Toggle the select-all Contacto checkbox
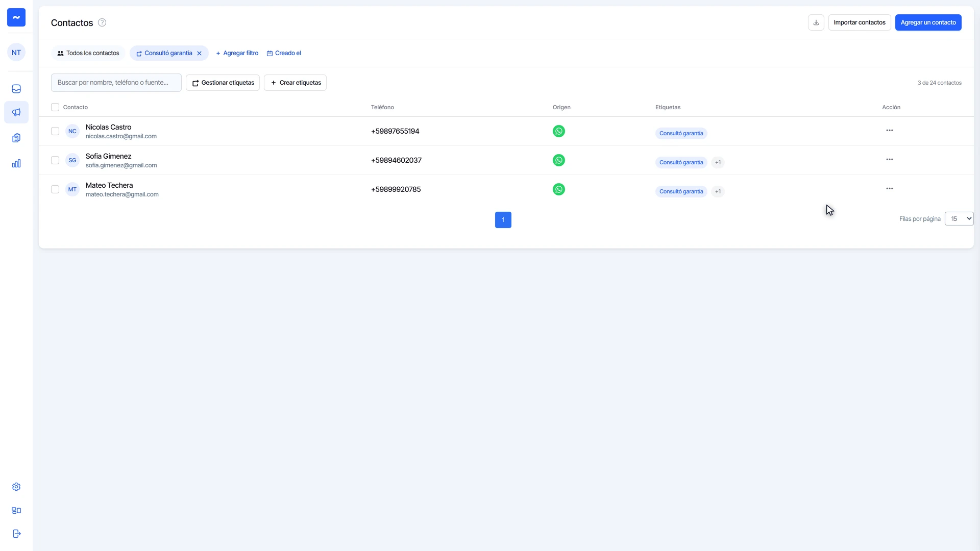 pos(55,107)
